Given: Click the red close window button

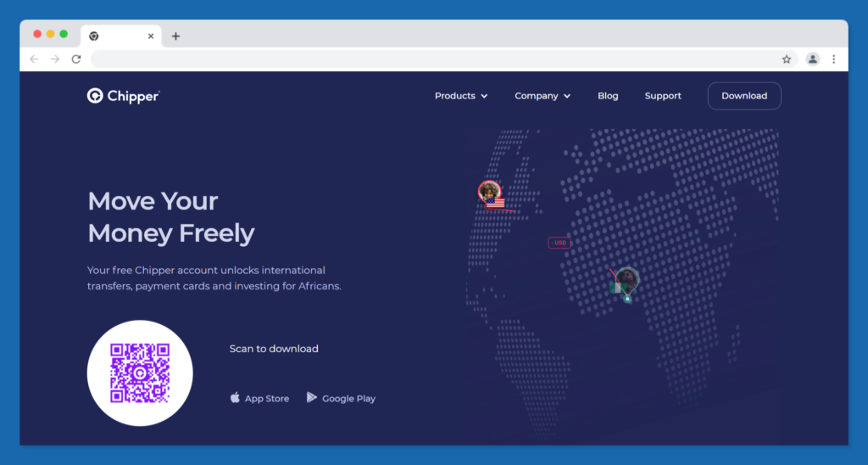Looking at the screenshot, I should click(x=37, y=34).
